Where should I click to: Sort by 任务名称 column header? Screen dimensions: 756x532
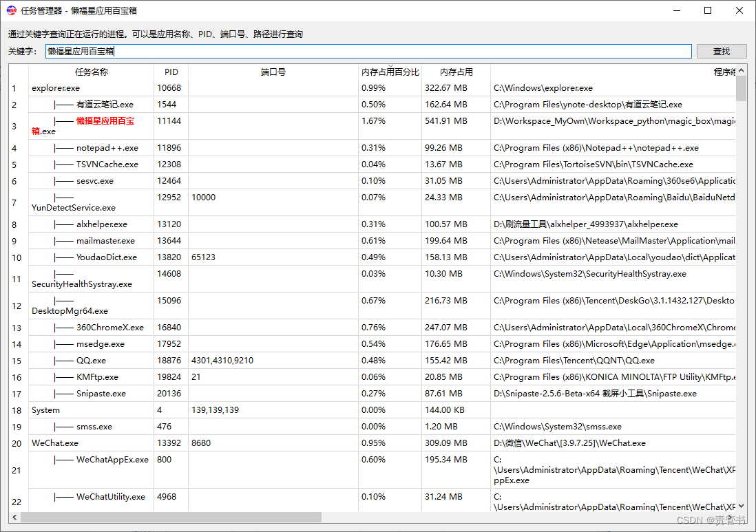[x=91, y=72]
